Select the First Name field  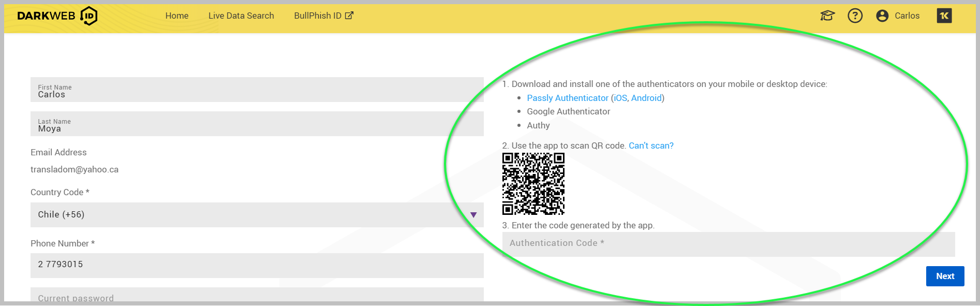(257, 91)
